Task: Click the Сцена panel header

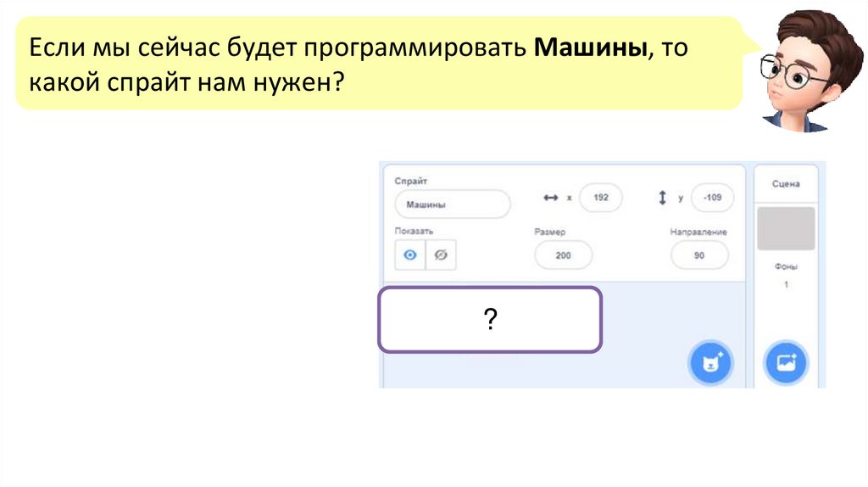Action: (786, 183)
